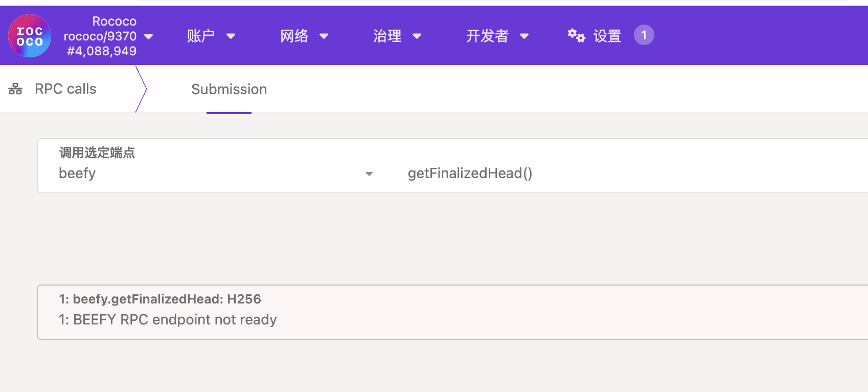Click the getFinalizedHead() method label
Screen dimensions: 868x392
470,173
